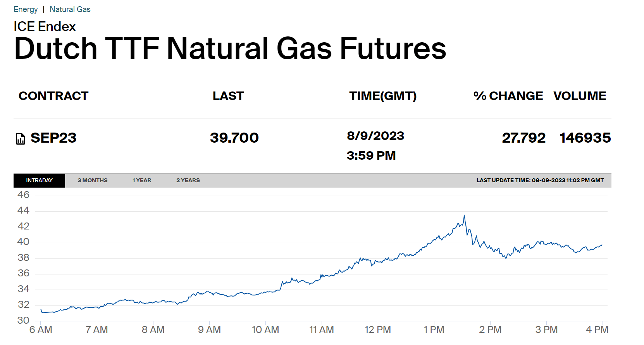Open the SEP23 contract name
644x345 pixels.
[x=53, y=138]
